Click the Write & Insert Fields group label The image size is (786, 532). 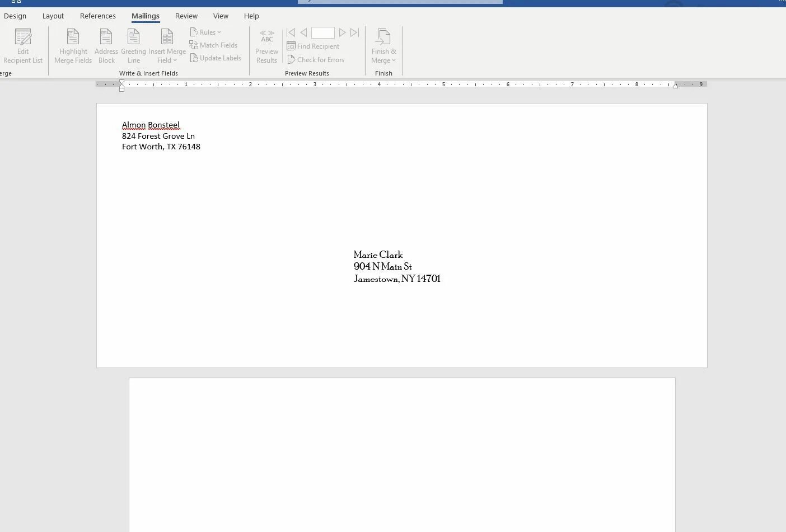148,73
